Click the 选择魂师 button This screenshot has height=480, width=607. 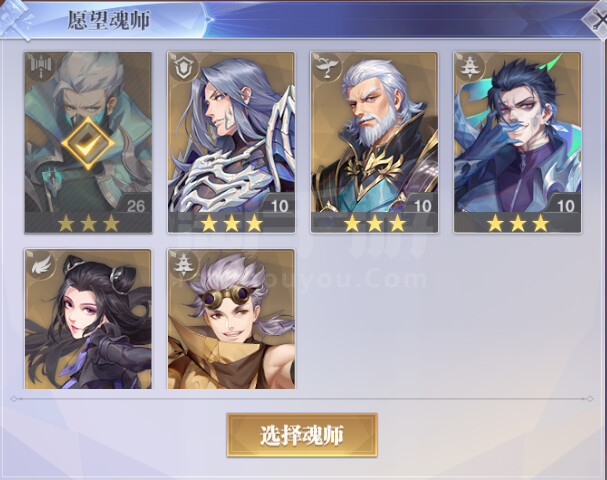pyautogui.click(x=302, y=435)
